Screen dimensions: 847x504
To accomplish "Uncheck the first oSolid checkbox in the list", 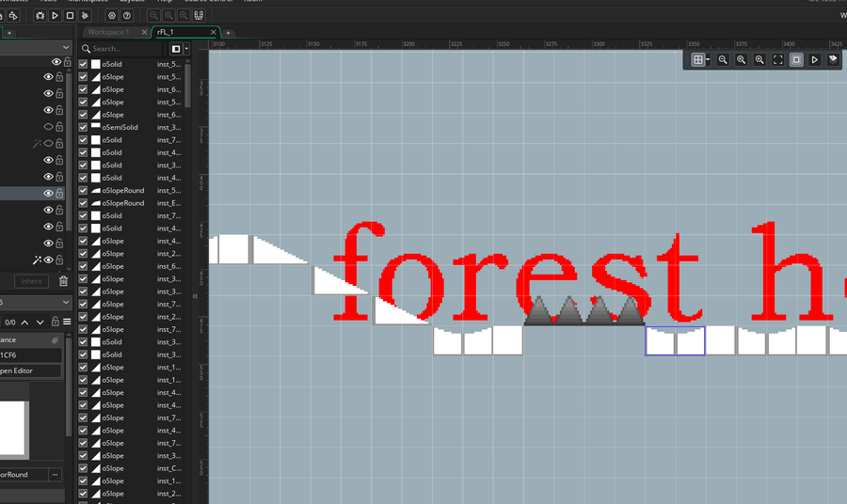I will [x=83, y=64].
